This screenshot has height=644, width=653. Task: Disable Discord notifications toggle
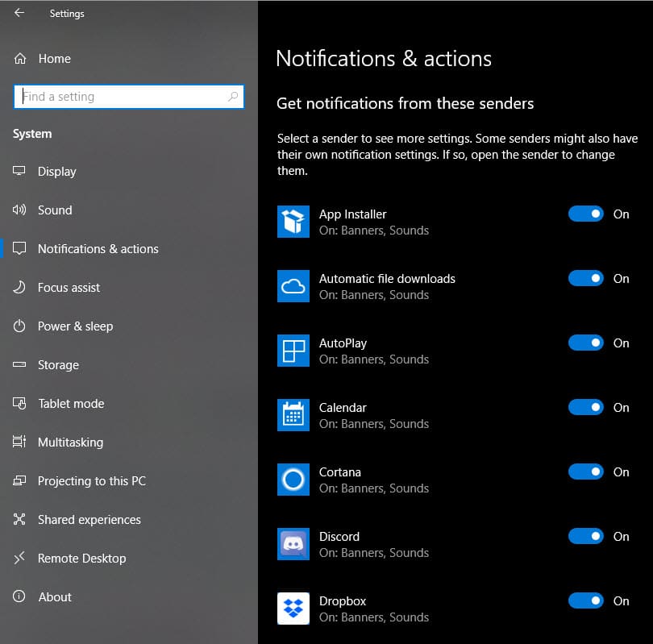click(585, 536)
